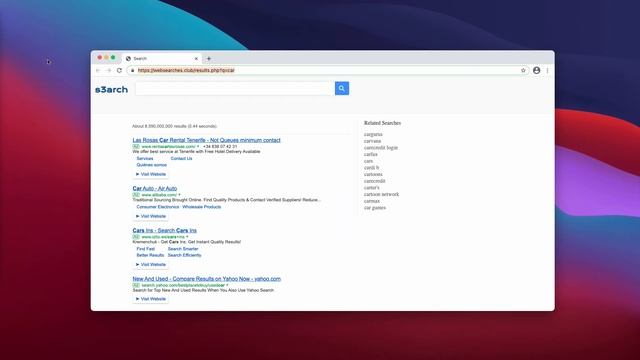Select related search cargurus
The height and width of the screenshot is (360, 640).
(x=373, y=134)
